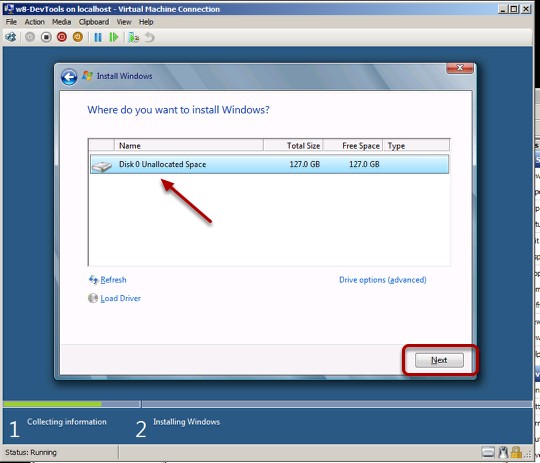The width and height of the screenshot is (540, 463).
Task: Maximize the Virtual Machine Connection window
Action: pos(514,9)
